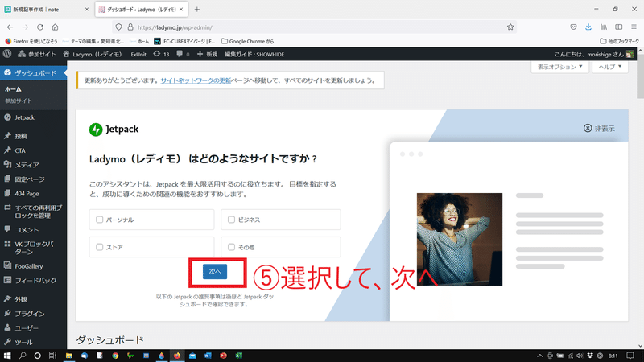Open Firefox hamburger menu
644x362 pixels.
click(634, 27)
